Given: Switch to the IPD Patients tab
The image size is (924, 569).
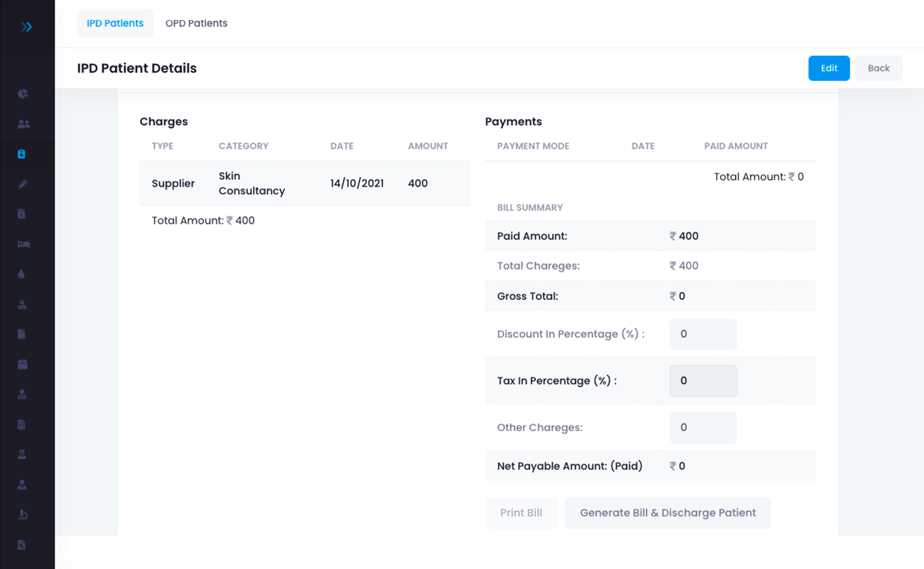Looking at the screenshot, I should pyautogui.click(x=115, y=23).
